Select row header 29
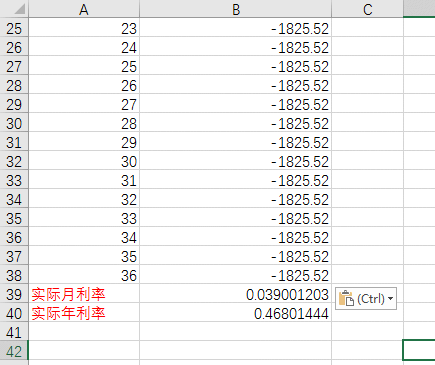Viewport: 435px width, 365px height. point(14,104)
